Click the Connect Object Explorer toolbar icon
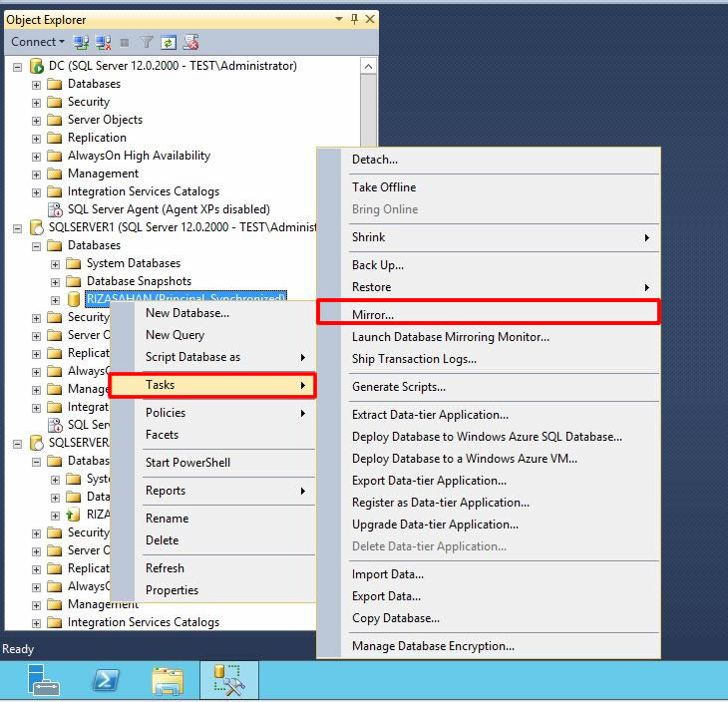 click(x=81, y=42)
